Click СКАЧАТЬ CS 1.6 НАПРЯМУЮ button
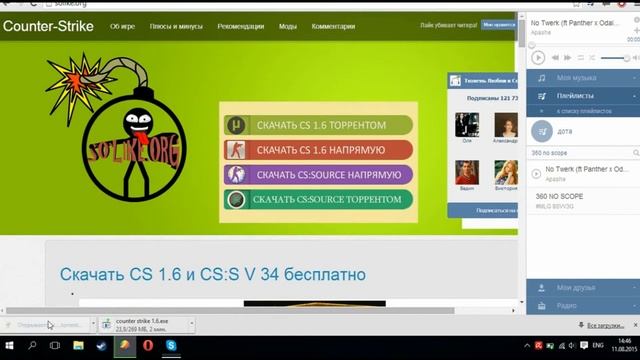The height and width of the screenshot is (360, 640). tap(318, 150)
